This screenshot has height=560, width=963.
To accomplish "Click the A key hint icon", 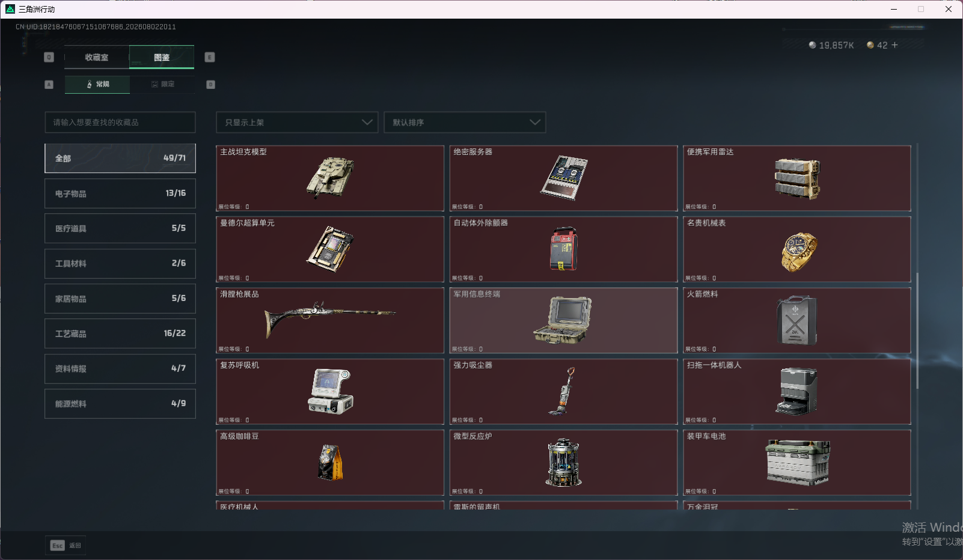I will [49, 85].
